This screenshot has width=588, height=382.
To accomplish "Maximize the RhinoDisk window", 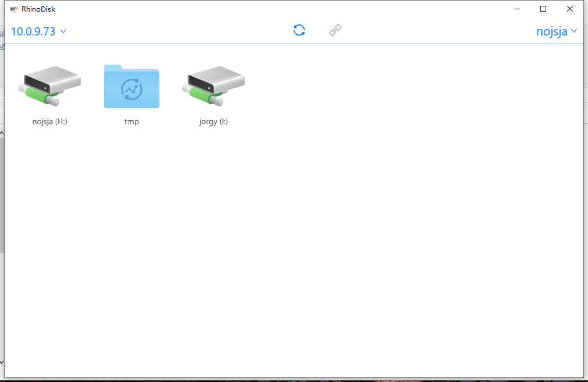I will tap(543, 9).
